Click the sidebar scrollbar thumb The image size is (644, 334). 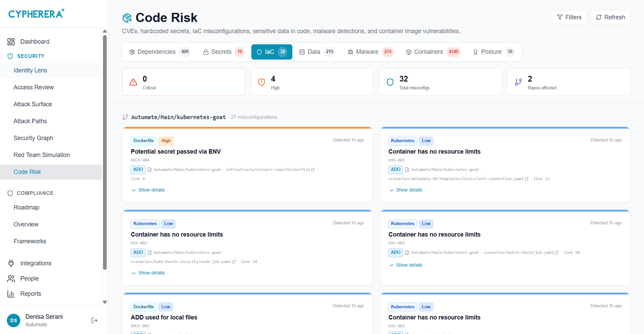tap(105, 152)
